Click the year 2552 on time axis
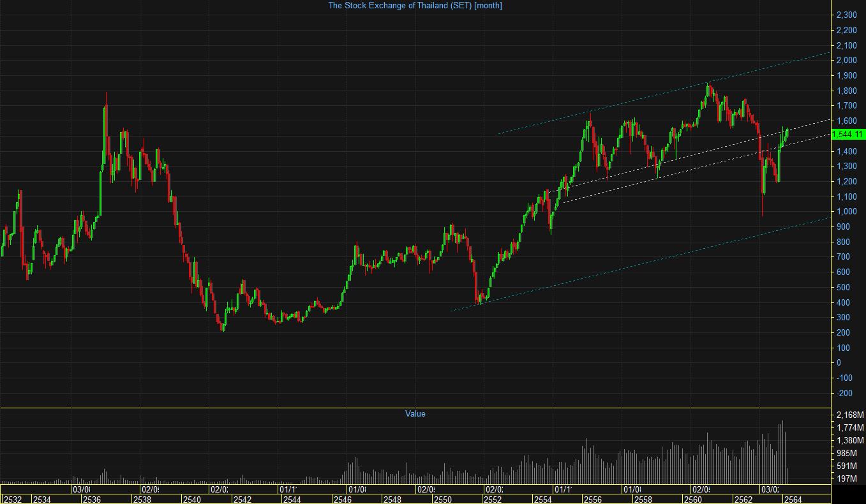This screenshot has width=866, height=504. [x=493, y=500]
